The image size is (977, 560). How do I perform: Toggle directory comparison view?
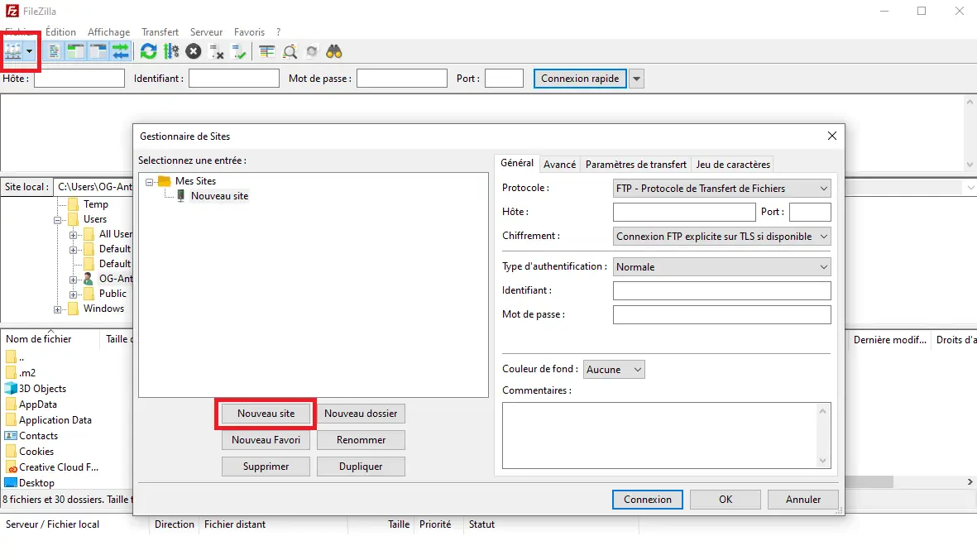290,51
